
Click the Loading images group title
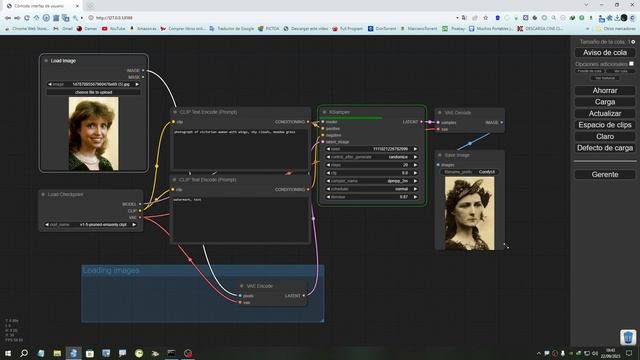click(111, 270)
